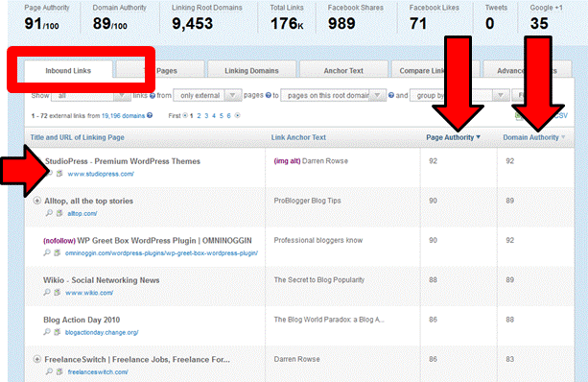Open the help icon next to 19,196 domains
This screenshot has height=382, width=588.
(150, 115)
